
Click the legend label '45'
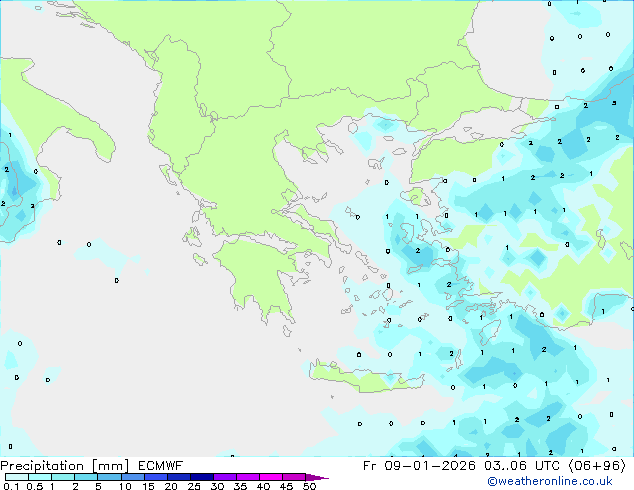point(286,486)
